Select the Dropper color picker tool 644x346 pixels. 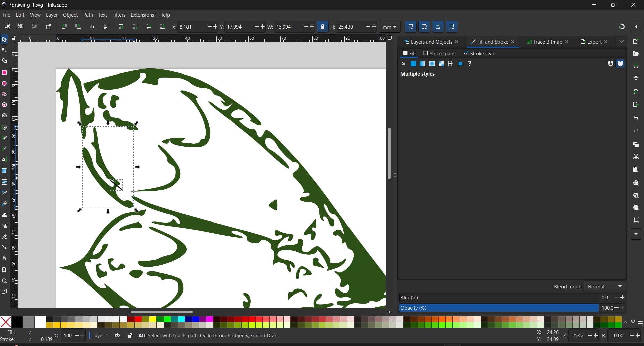pos(4,193)
